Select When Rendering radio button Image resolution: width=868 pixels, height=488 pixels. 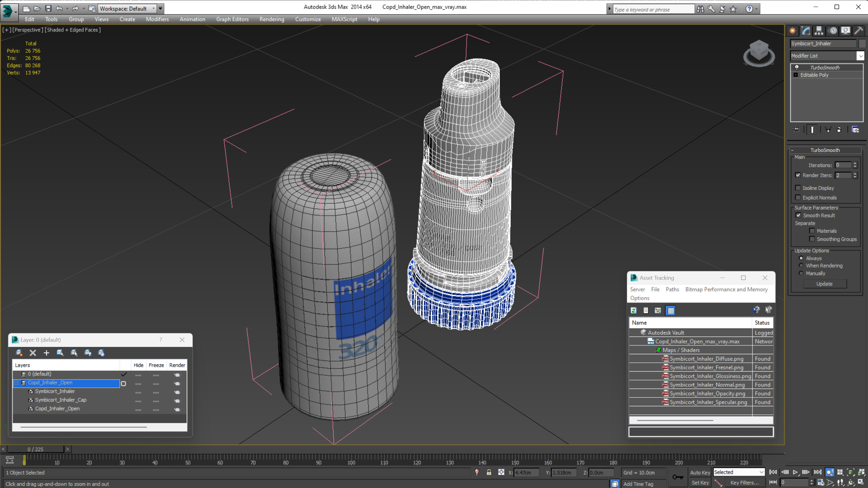(801, 265)
